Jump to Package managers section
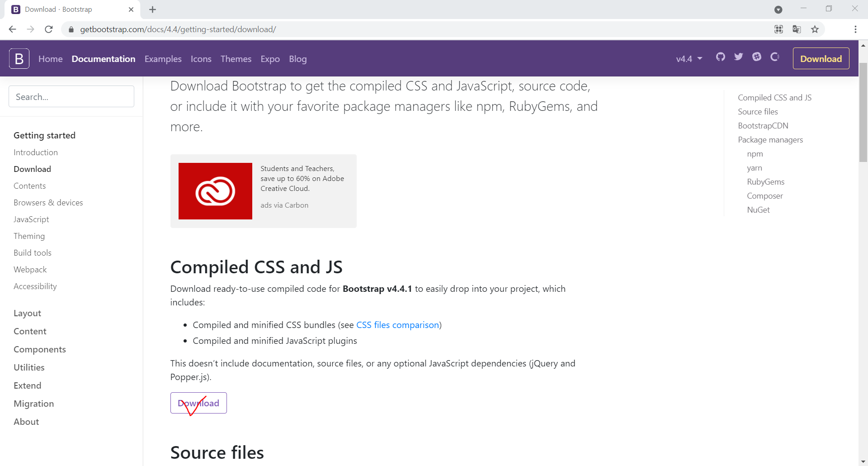This screenshot has height=466, width=868. pos(770,140)
